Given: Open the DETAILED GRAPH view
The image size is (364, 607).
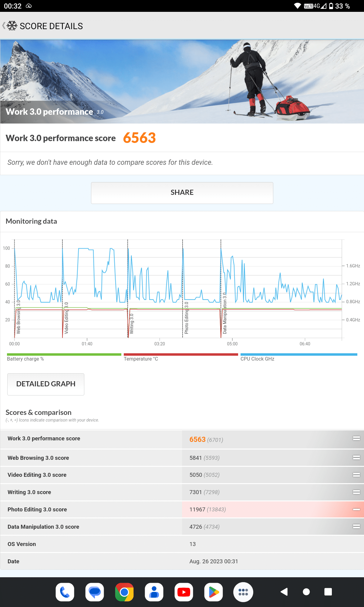Looking at the screenshot, I should [x=46, y=384].
